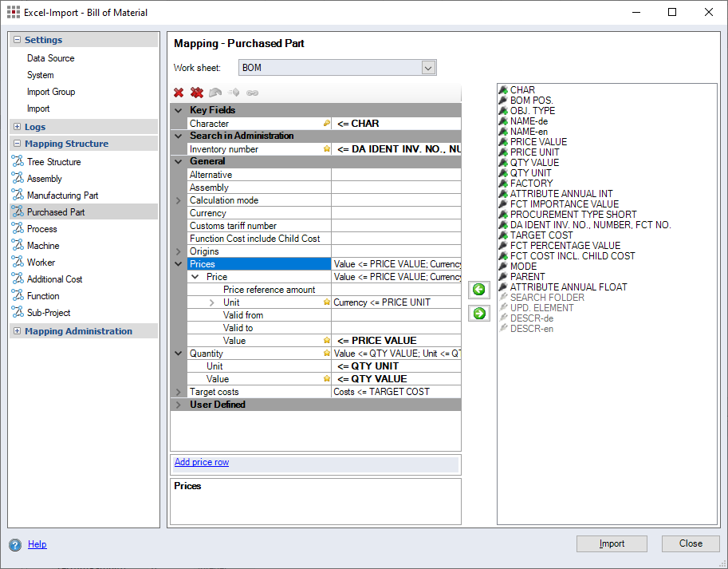Expand the Logs section
Image resolution: width=728 pixels, height=569 pixels.
tap(18, 127)
